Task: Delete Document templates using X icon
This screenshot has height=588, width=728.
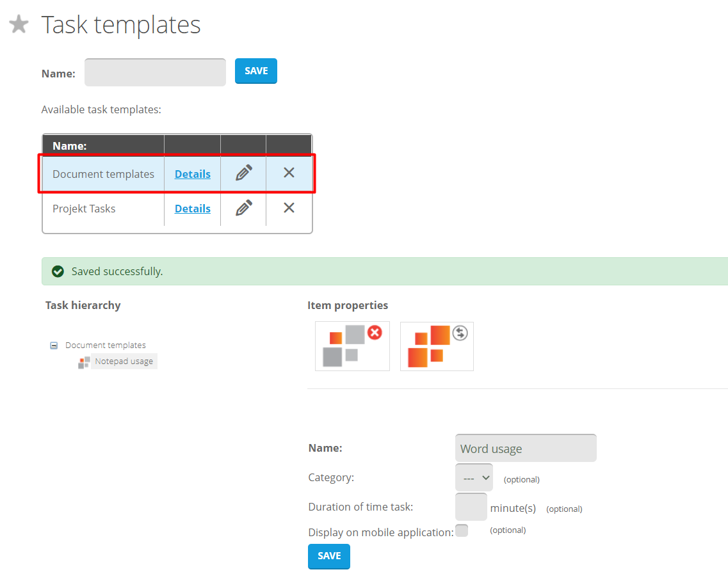Action: click(x=289, y=173)
